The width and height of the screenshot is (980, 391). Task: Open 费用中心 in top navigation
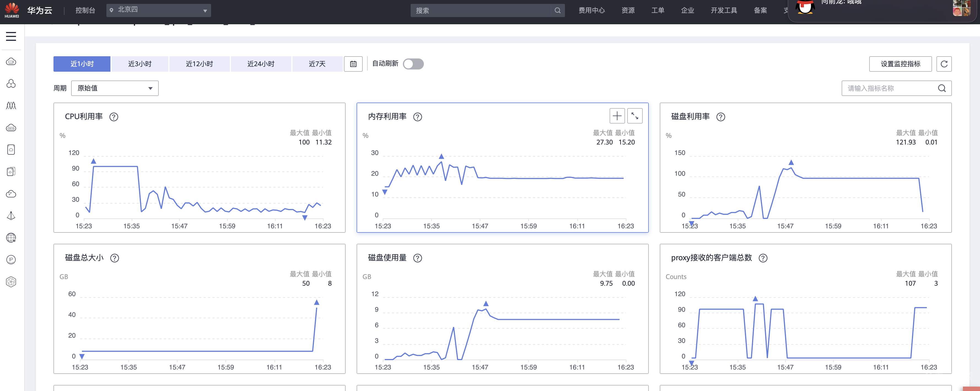click(x=592, y=10)
